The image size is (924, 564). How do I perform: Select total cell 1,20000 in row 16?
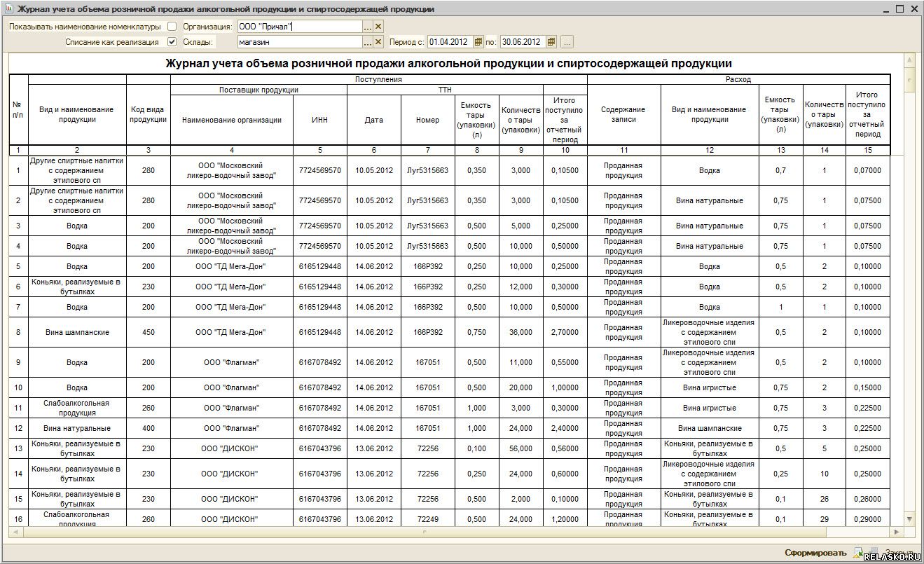[x=565, y=519]
